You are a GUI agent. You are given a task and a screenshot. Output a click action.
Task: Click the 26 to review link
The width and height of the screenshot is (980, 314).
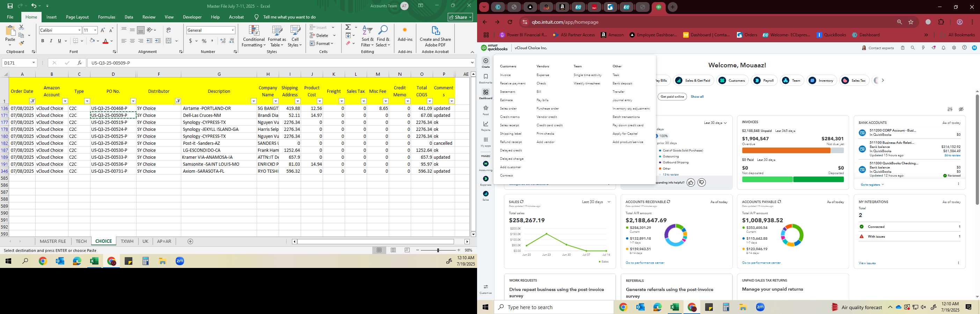point(952,156)
